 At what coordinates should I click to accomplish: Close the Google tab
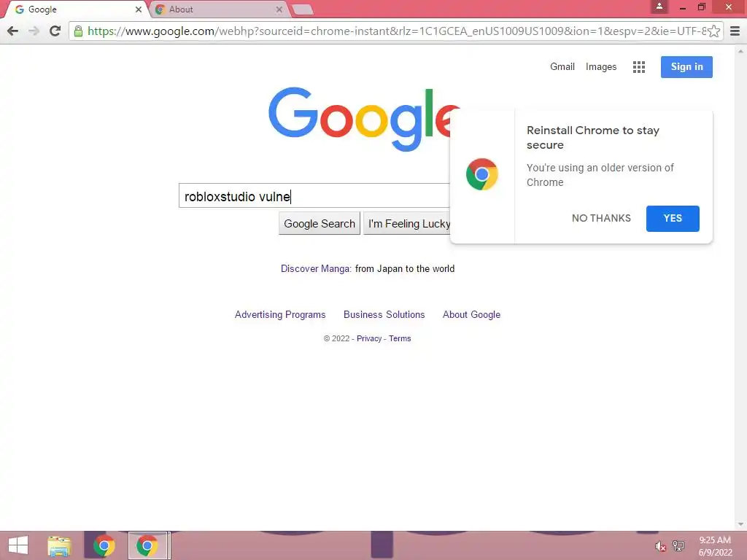point(138,9)
